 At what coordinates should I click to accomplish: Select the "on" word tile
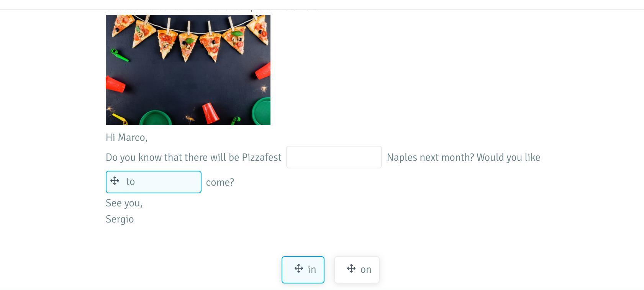pyautogui.click(x=357, y=270)
